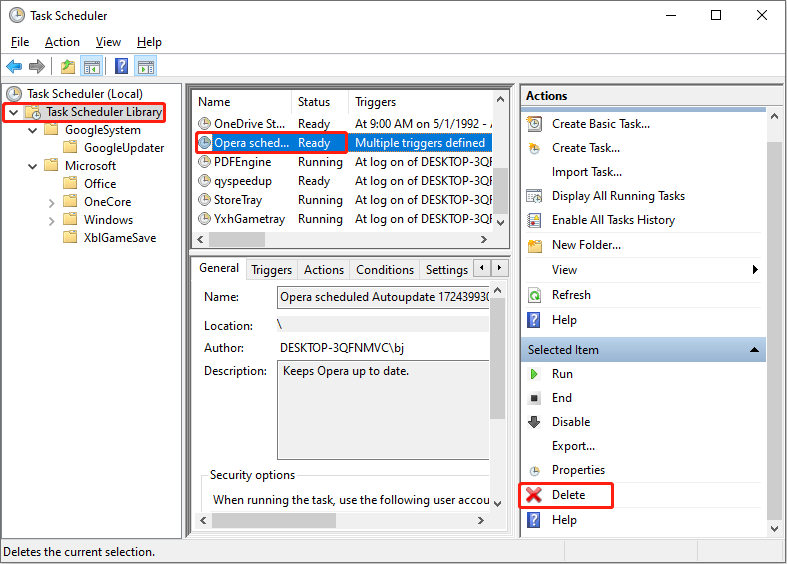Image resolution: width=787 pixels, height=564 pixels.
Task: Click Export... under Selected Item
Action: point(573,446)
